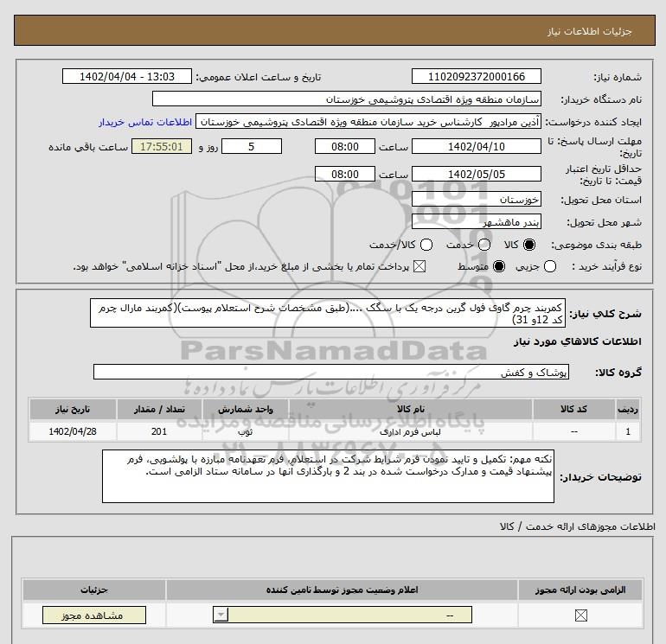Click the need number field 1102092372000166
This screenshot has height=644, width=666.
(x=476, y=76)
